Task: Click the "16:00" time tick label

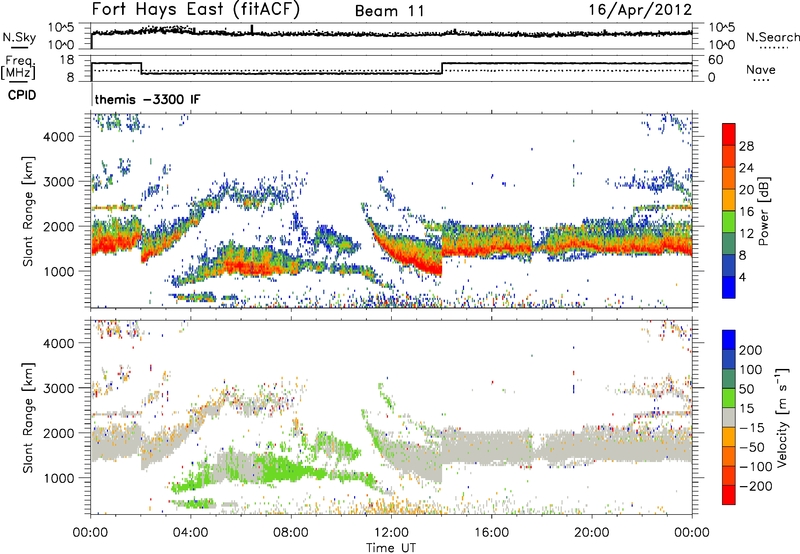Action: (491, 533)
